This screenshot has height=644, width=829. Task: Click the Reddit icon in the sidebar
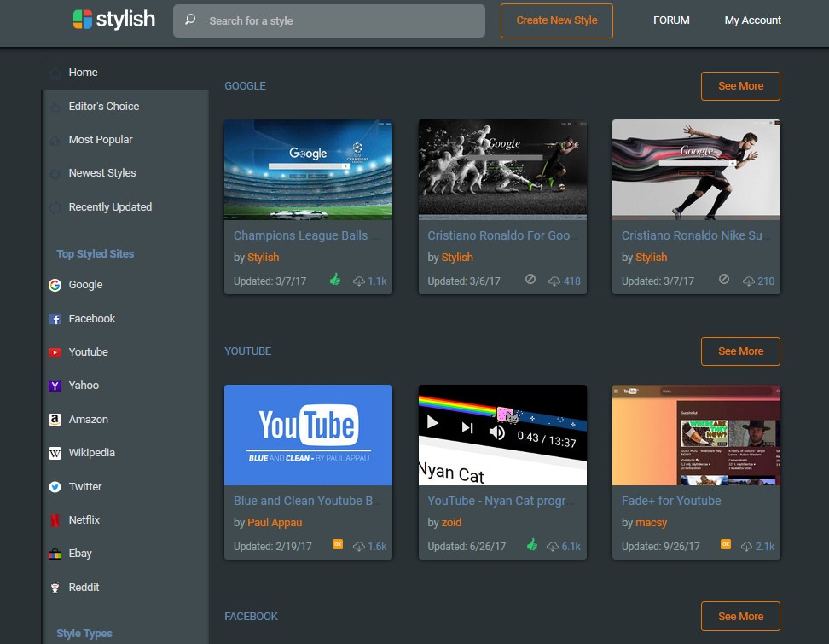pyautogui.click(x=55, y=587)
